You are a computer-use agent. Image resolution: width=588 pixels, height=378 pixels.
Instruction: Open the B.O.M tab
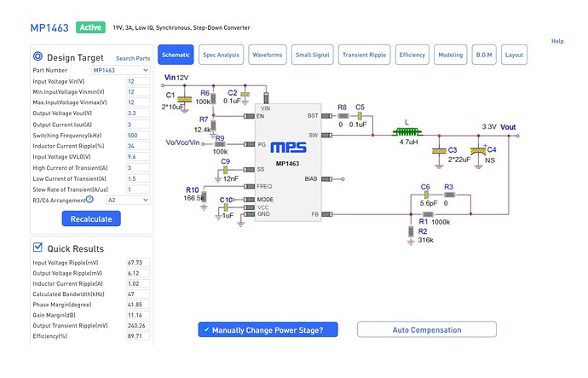pos(484,55)
